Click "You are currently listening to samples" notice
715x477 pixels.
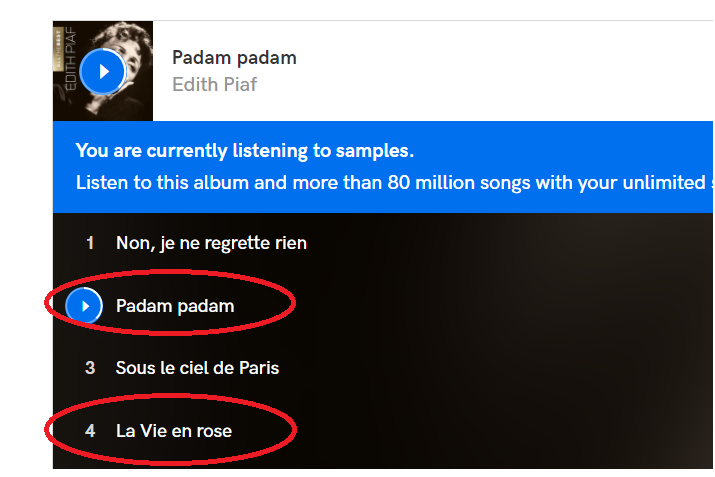(x=244, y=152)
